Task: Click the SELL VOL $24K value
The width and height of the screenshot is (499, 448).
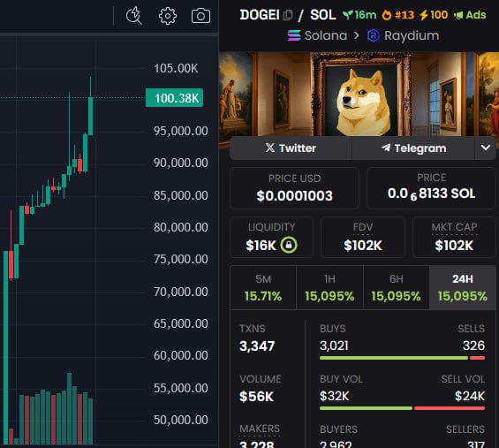Action: [x=470, y=397]
